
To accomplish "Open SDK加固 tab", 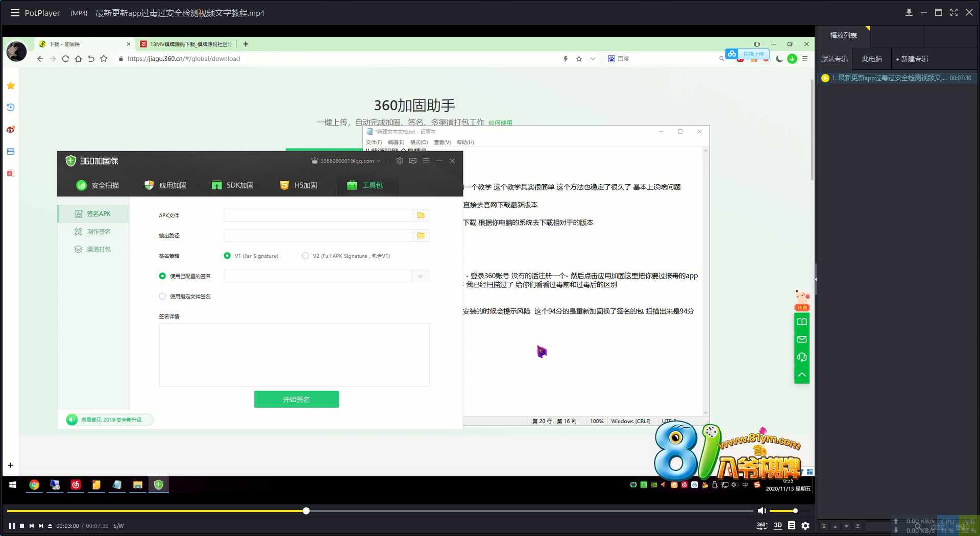I will tap(233, 185).
